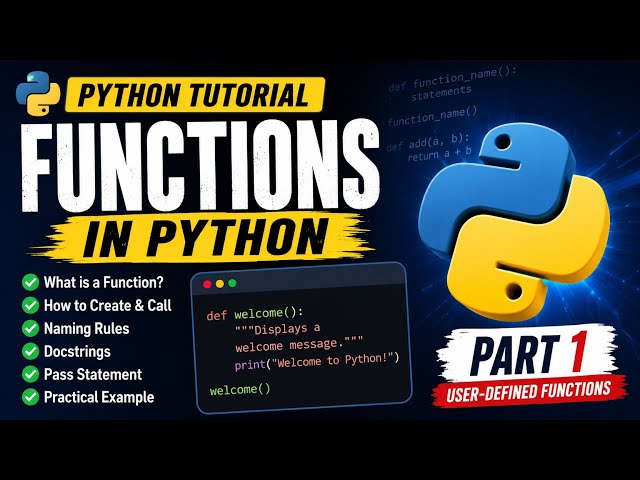Click the green check beside How to Create & Call
Viewport: 640px width, 480px height.
[x=30, y=305]
